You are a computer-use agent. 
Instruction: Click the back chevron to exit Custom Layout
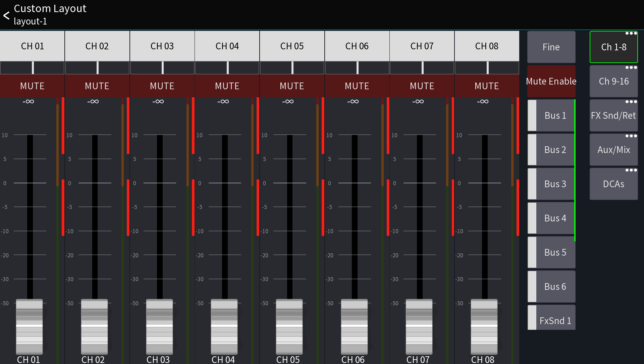click(6, 15)
